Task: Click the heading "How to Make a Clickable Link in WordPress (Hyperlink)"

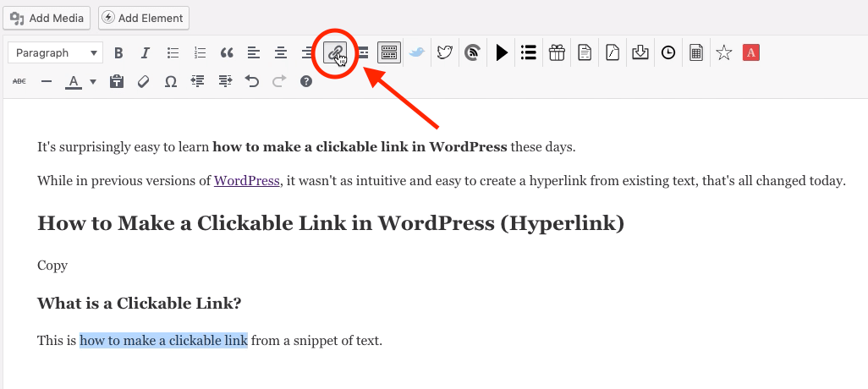Action: pyautogui.click(x=331, y=223)
